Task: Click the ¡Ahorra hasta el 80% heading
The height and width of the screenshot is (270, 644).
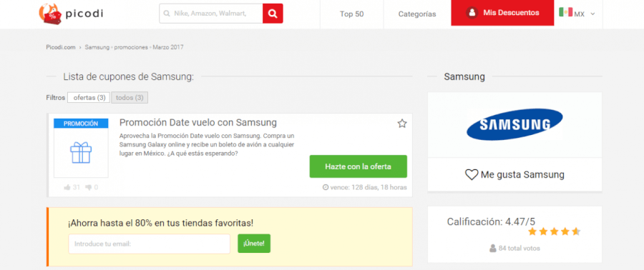Action: point(160,224)
